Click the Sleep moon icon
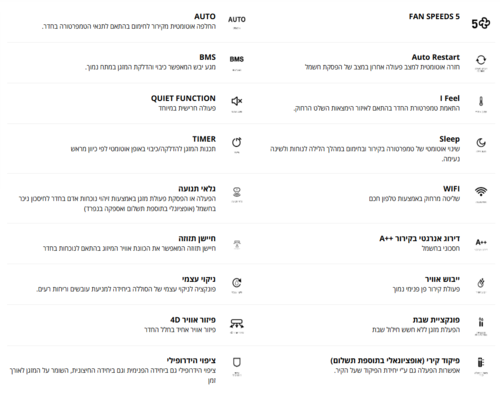The height and width of the screenshot is (401, 500). pyautogui.click(x=481, y=143)
